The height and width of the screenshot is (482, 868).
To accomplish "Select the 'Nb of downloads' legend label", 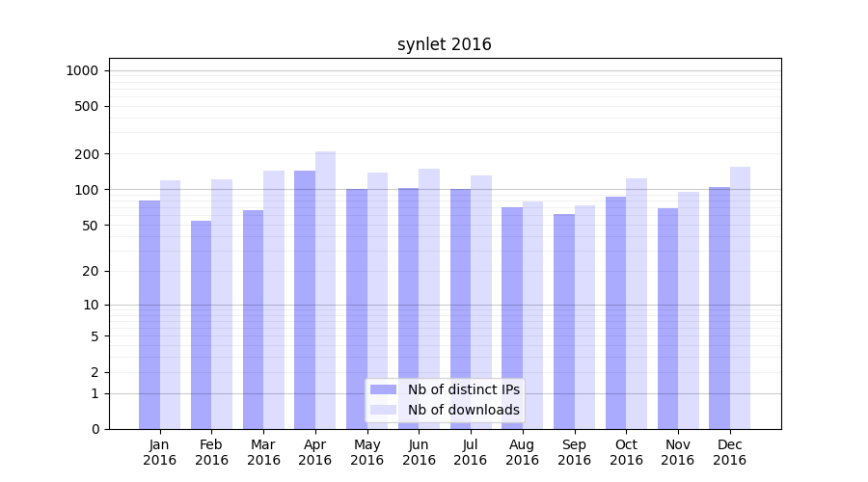I will click(463, 410).
